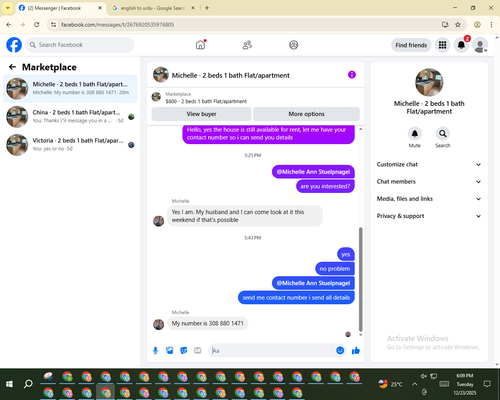Image resolution: width=500 pixels, height=400 pixels.
Task: Open the Groups icon in top navigation
Action: [294, 45]
